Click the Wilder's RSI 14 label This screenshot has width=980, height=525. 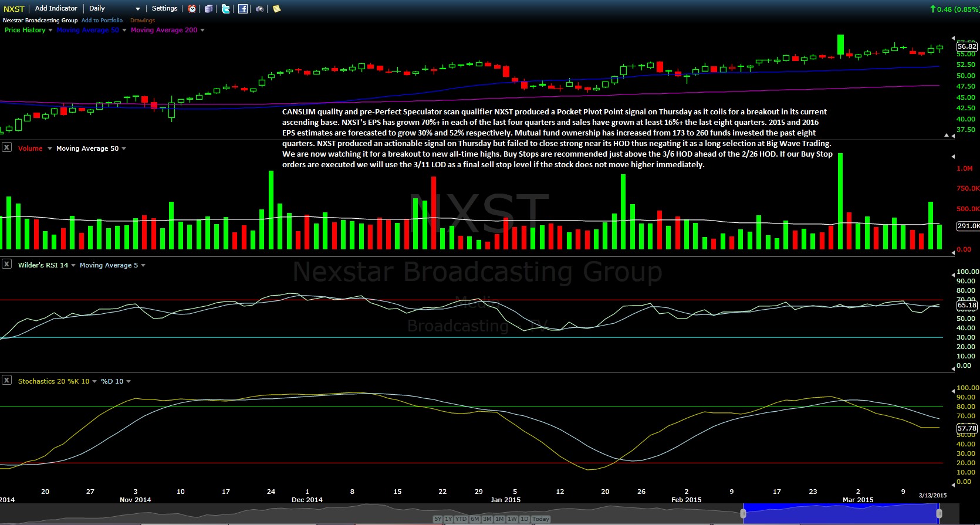(43, 265)
